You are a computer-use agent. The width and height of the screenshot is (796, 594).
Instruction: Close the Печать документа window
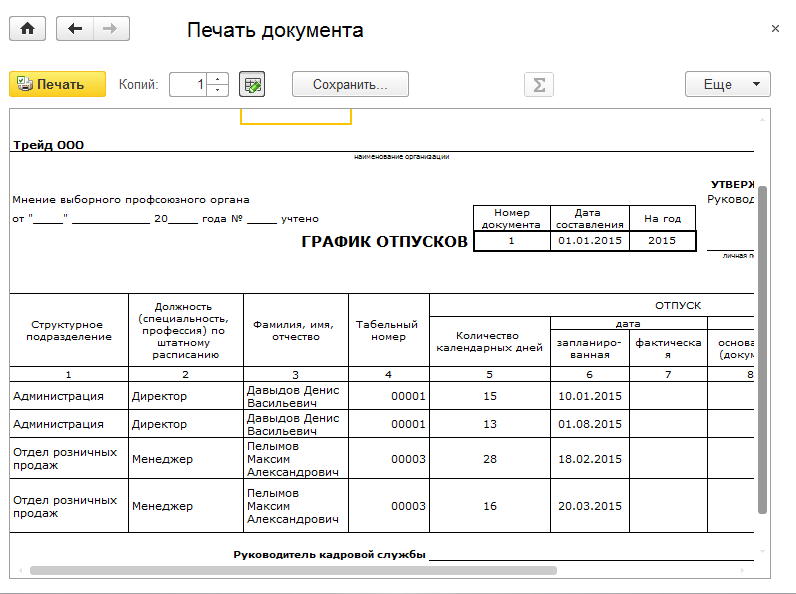[x=775, y=29]
